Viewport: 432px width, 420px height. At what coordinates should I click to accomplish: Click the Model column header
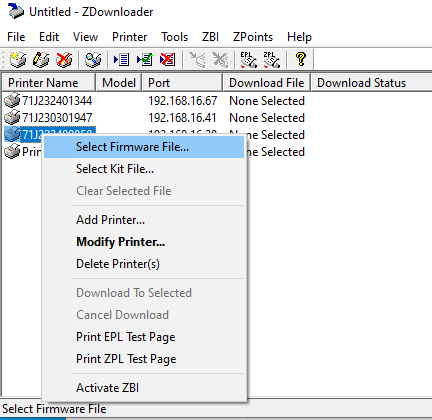(x=119, y=83)
